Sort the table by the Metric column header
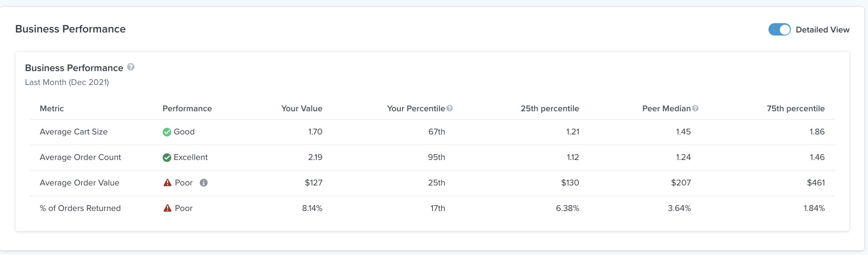This screenshot has height=255, width=868. coord(51,109)
